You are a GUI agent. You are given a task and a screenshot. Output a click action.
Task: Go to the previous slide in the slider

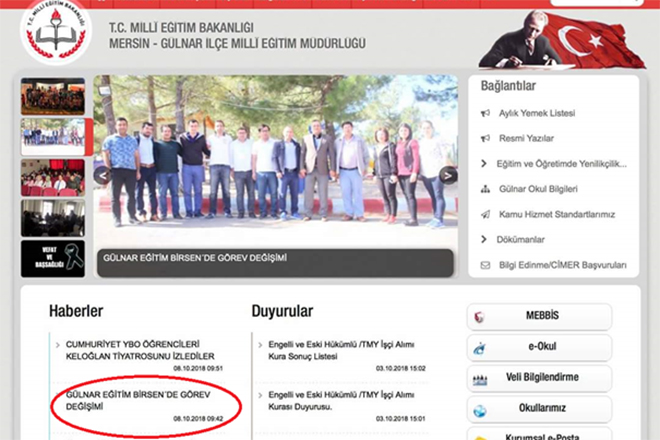[x=102, y=175]
